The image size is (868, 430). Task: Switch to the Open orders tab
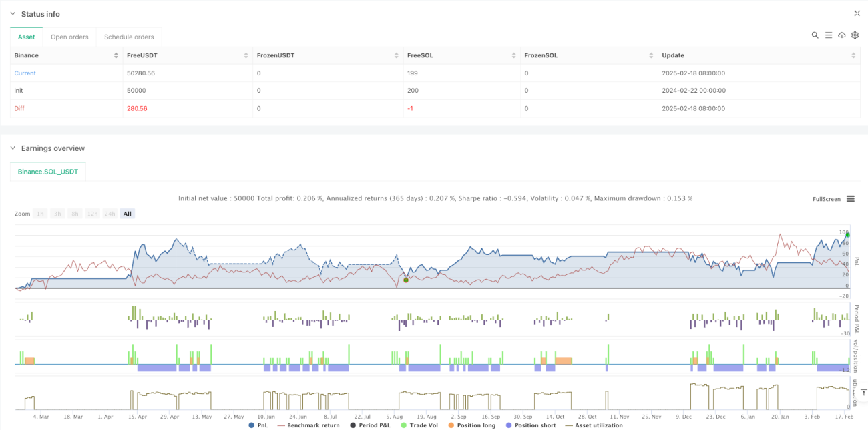(69, 37)
